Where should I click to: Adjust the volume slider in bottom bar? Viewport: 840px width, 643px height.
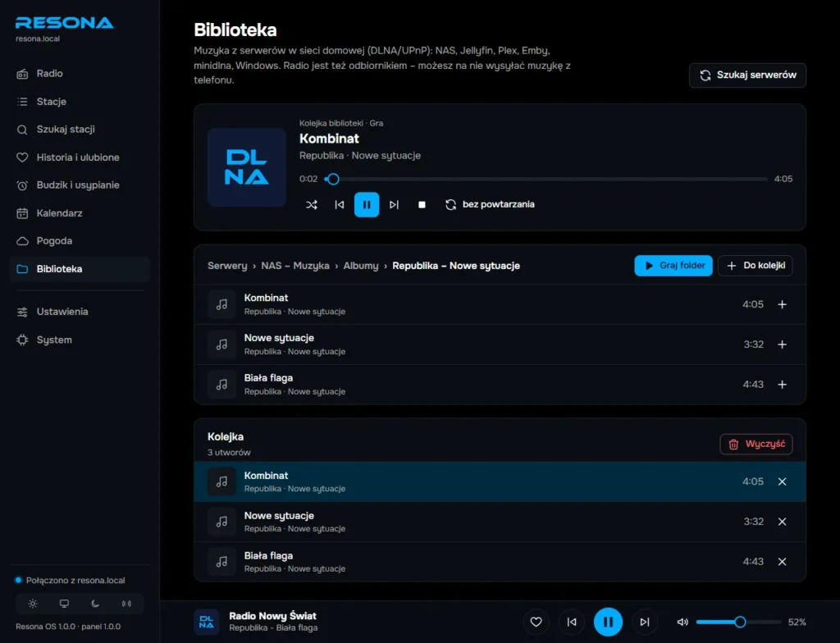coord(738,622)
